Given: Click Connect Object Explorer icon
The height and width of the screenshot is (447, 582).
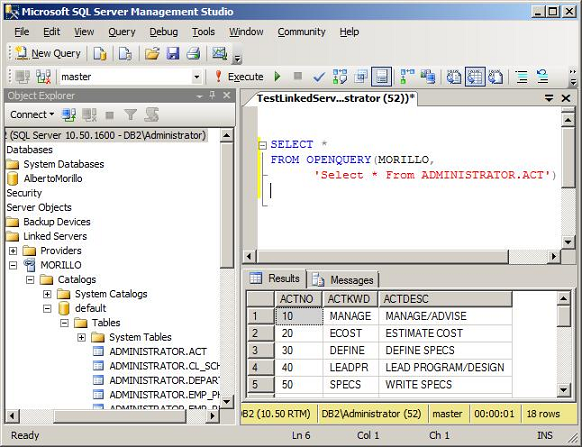Looking at the screenshot, I should [x=69, y=115].
